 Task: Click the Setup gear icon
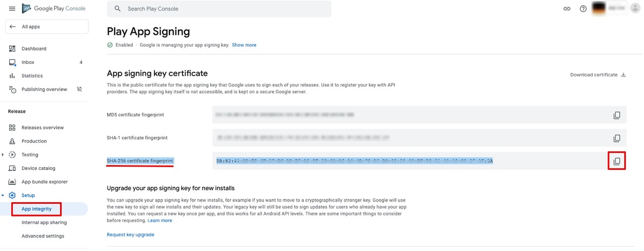(x=12, y=195)
